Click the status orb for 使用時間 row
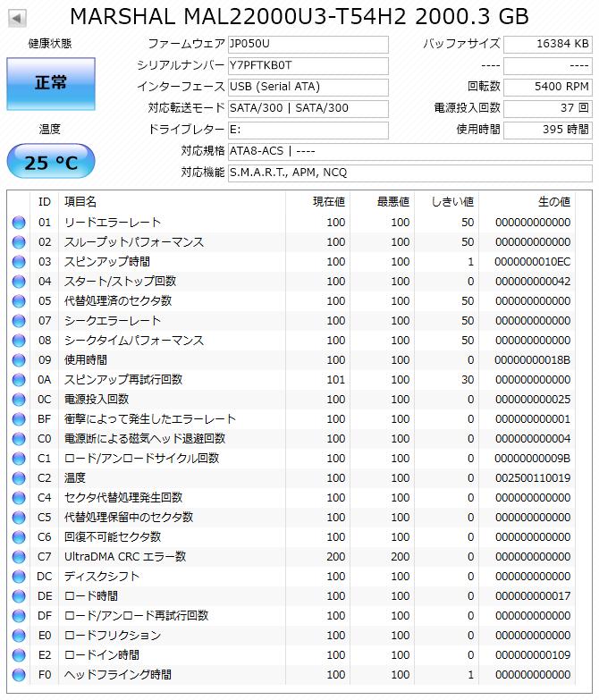Viewport: 599px width, 700px height. point(18,360)
